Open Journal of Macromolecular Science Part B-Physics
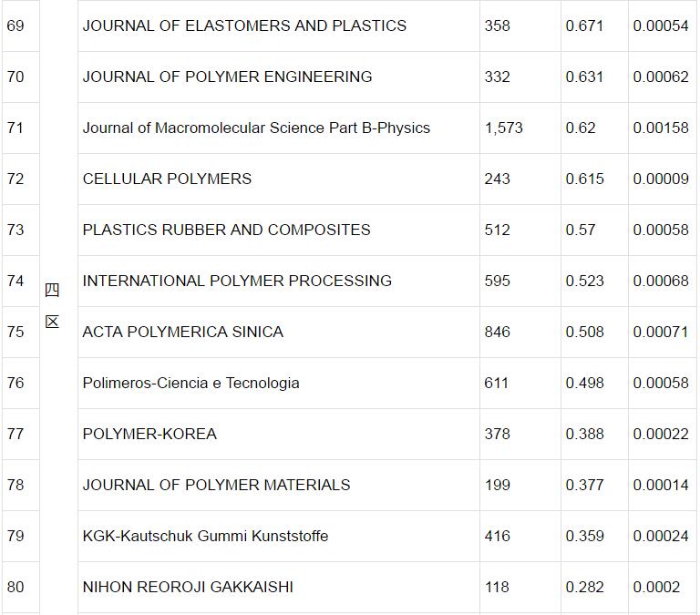Image resolution: width=700 pixels, height=615 pixels. tap(256, 128)
